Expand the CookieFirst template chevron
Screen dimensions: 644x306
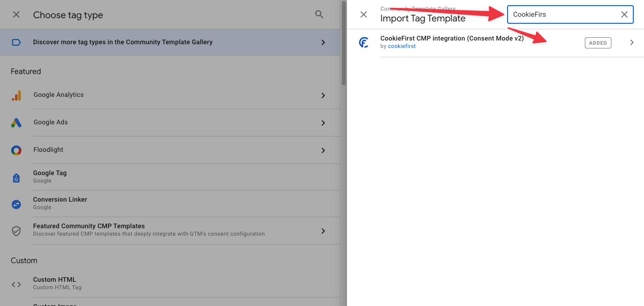[632, 42]
